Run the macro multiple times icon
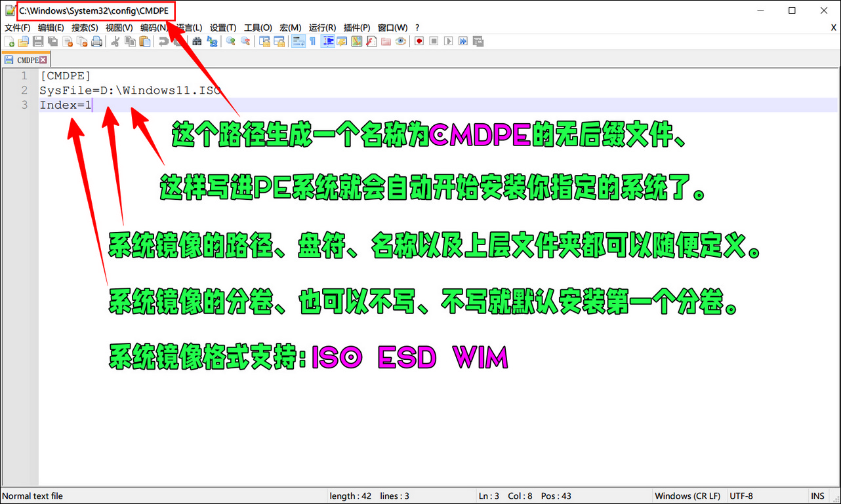The width and height of the screenshot is (841, 504). click(462, 41)
